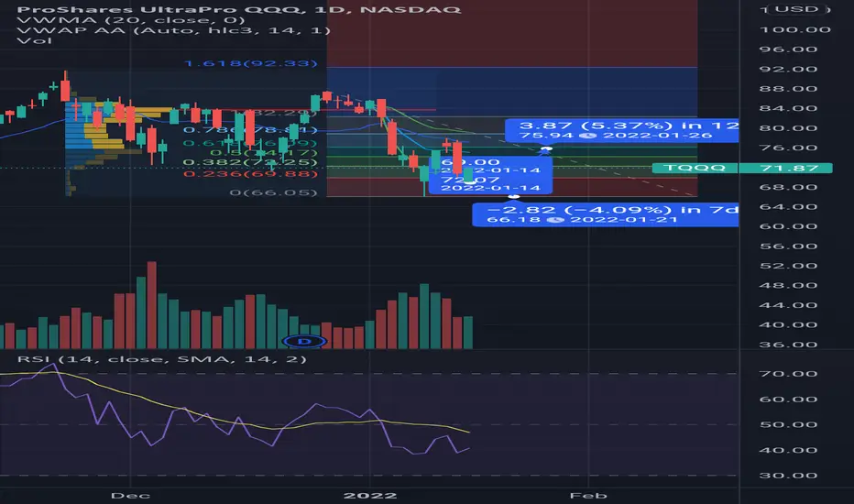Click the clock icon beside 2022-01-26
Image resolution: width=854 pixels, height=504 pixels.
[587, 136]
